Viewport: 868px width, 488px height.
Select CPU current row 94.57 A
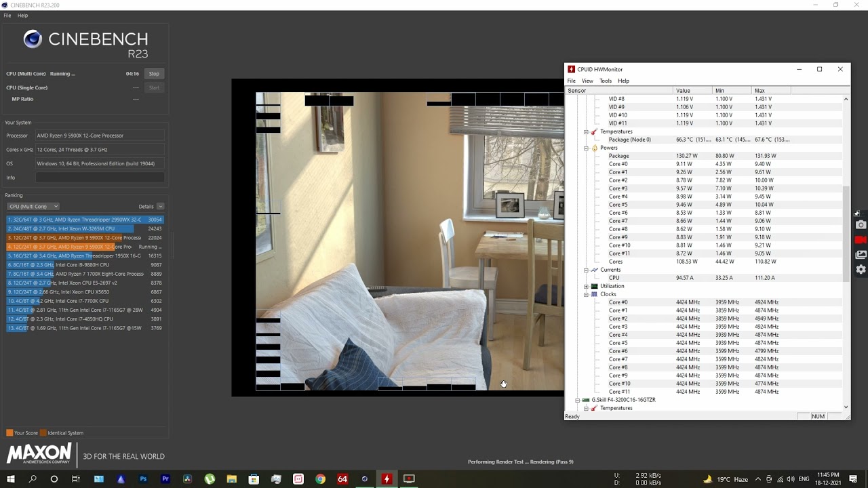click(x=705, y=278)
